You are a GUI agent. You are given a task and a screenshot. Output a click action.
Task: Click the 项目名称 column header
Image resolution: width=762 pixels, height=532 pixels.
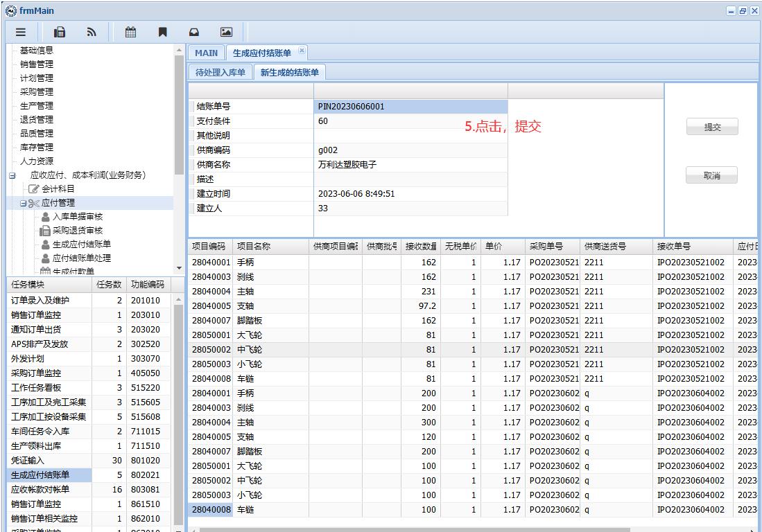(270, 246)
